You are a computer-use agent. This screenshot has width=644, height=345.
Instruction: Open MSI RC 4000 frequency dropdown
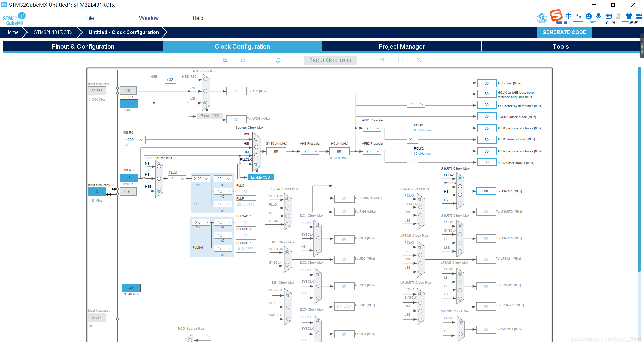[x=134, y=140]
